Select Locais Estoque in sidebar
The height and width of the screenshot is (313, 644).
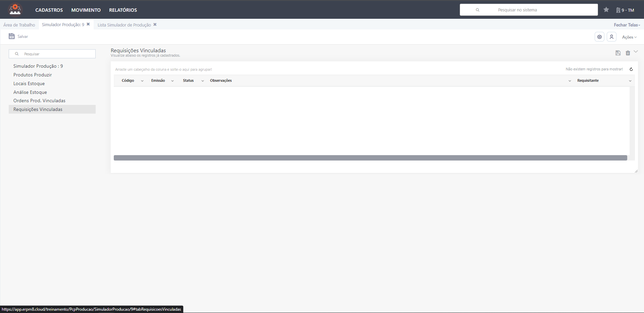52,83
